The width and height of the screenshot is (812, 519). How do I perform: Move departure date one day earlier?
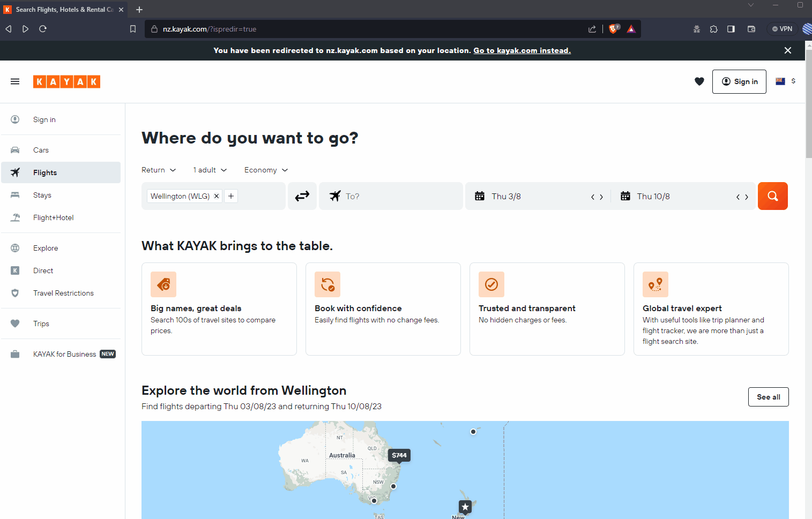point(593,197)
